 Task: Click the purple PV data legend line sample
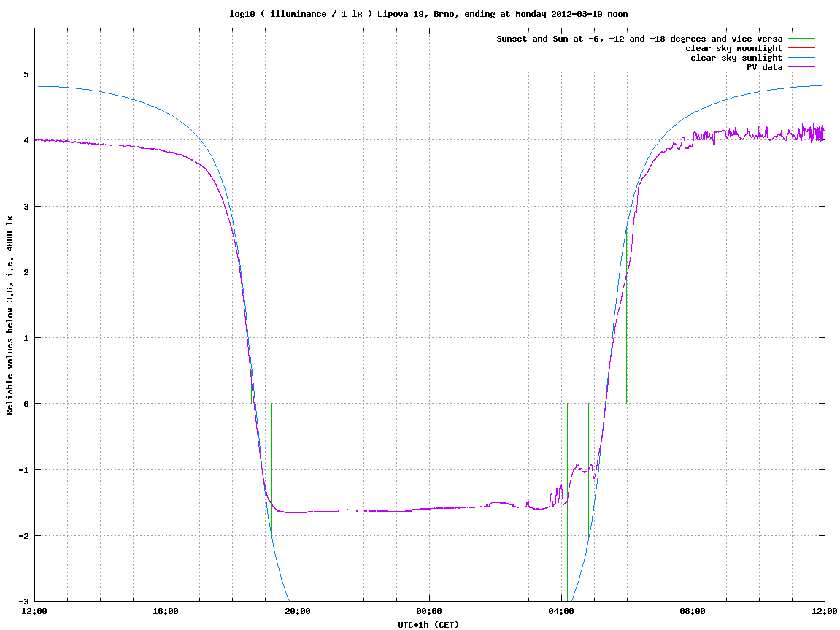click(801, 67)
